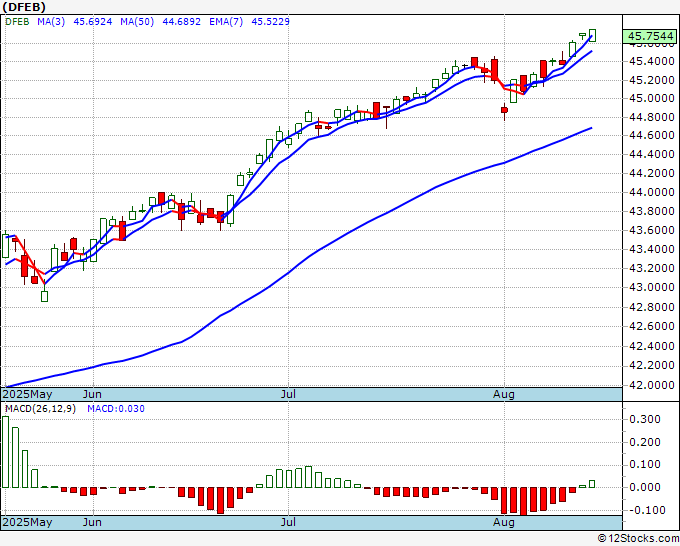Click the Aug label on price chart axis
This screenshot has width=680, height=546.
coord(504,394)
